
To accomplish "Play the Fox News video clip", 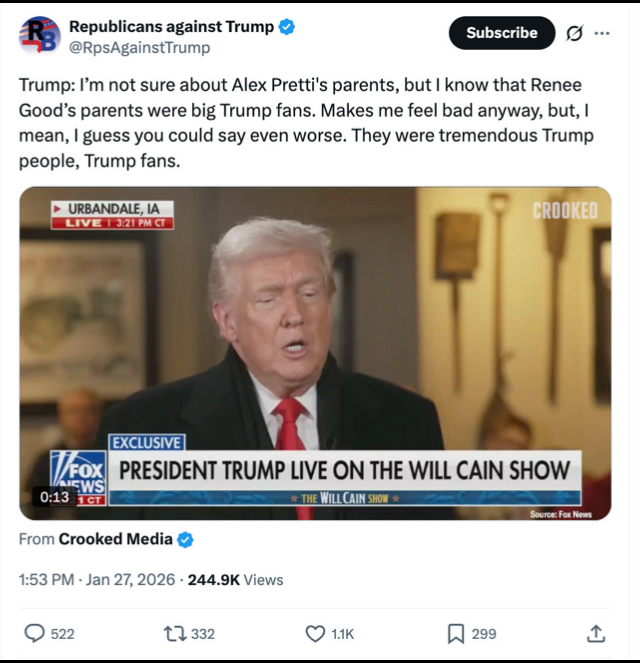I will (315, 353).
